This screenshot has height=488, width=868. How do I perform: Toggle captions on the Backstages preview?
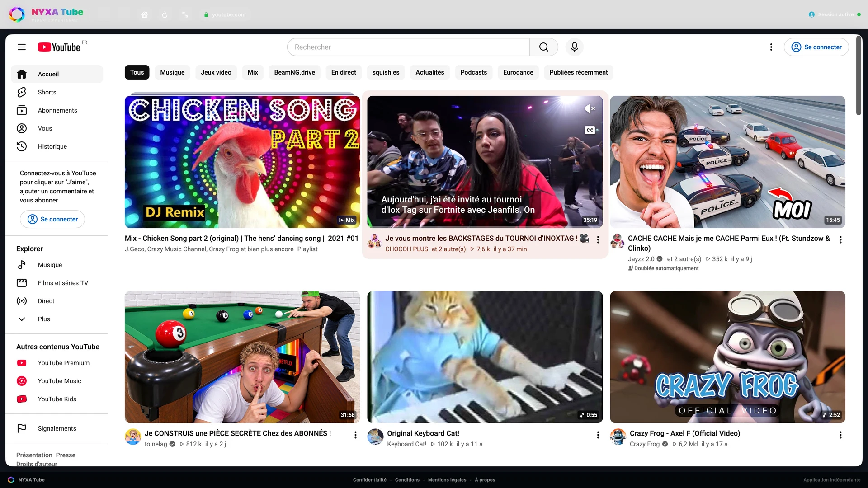tap(590, 130)
